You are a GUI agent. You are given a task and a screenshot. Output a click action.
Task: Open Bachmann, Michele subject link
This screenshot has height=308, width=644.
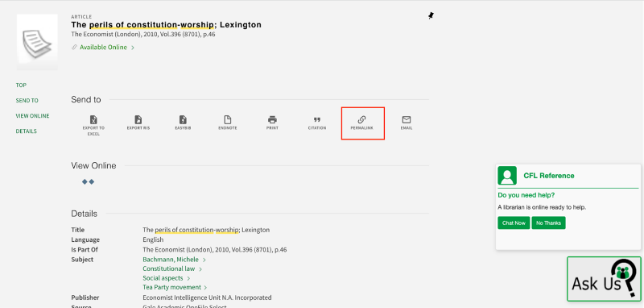click(x=171, y=260)
